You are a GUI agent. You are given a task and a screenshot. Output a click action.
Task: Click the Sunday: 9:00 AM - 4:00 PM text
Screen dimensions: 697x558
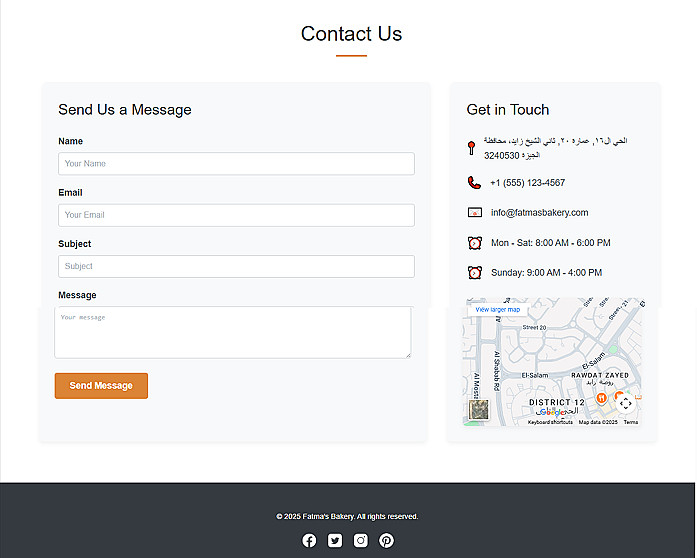point(546,273)
